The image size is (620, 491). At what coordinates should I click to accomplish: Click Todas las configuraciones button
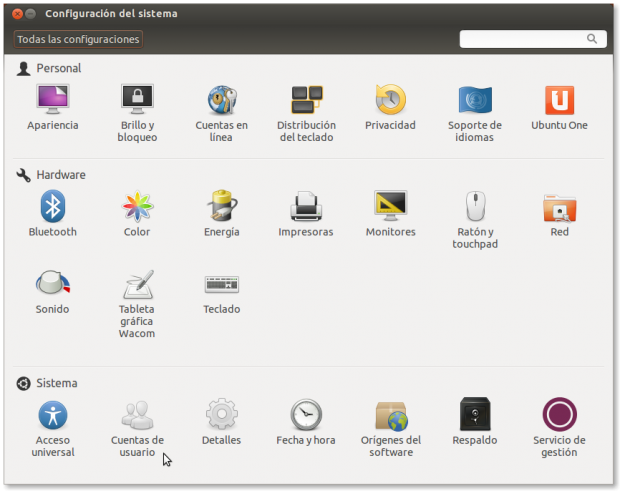pos(78,39)
